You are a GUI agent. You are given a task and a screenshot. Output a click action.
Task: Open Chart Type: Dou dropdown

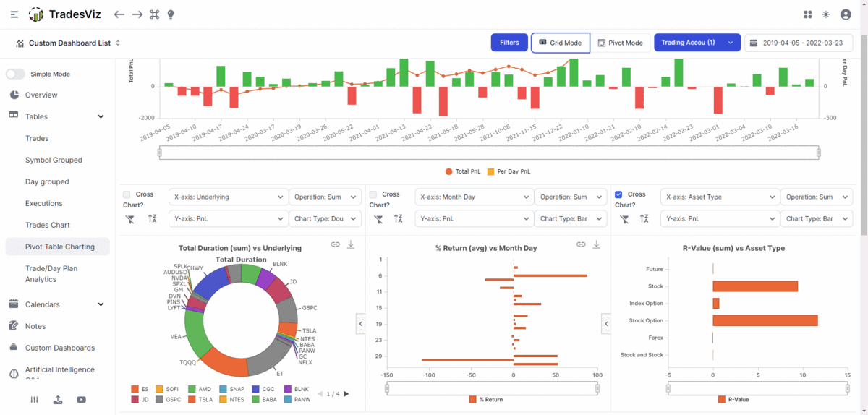click(x=325, y=218)
